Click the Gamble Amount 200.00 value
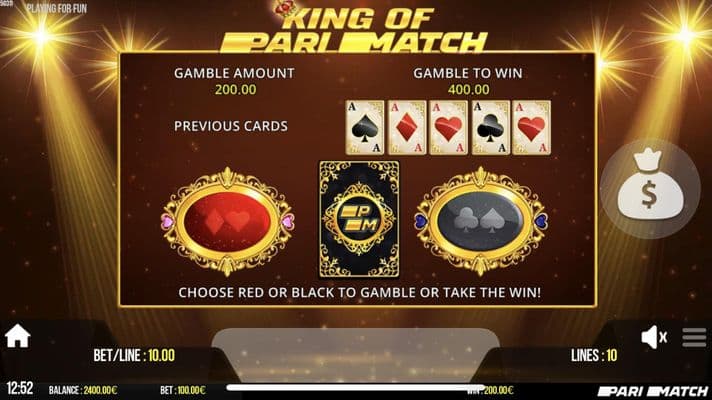712x400 pixels. click(235, 89)
